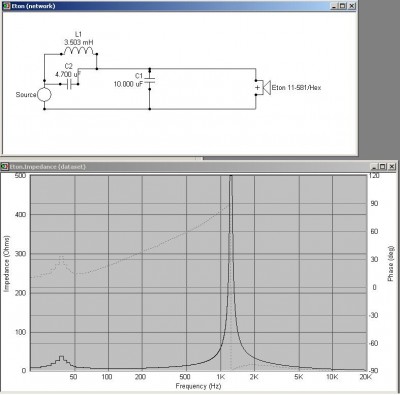The image size is (400, 395).
Task: Click the Impedance (Ohms) axis label
Action: (x=7, y=264)
